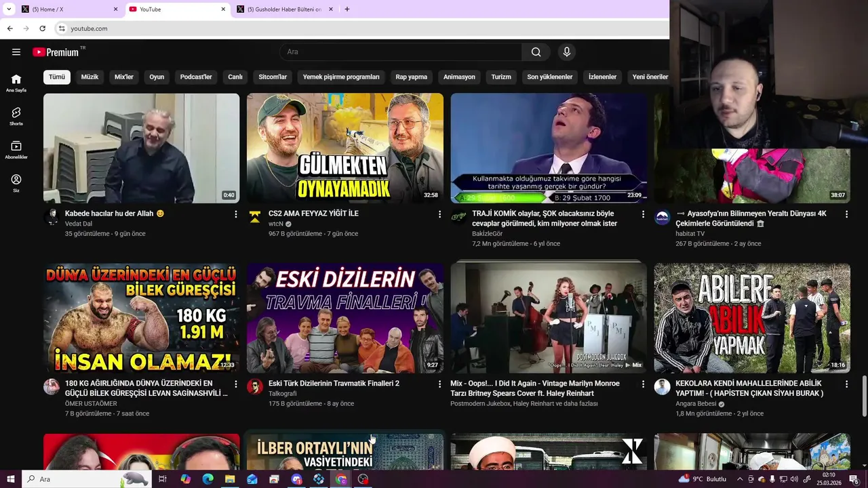Open options menu for CS2 AMA FEYYAZ video
868x488 pixels.
(439, 214)
